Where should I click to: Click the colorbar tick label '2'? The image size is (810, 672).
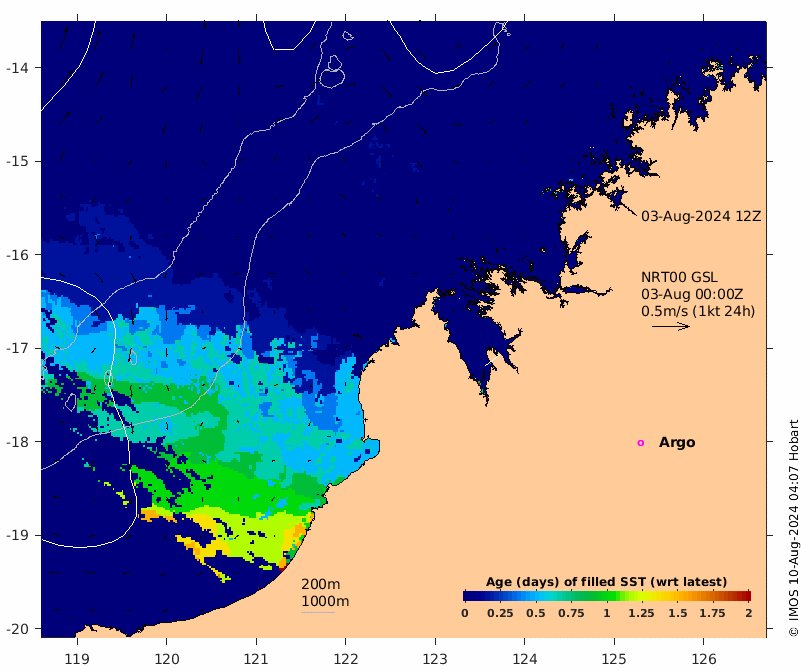749,613
